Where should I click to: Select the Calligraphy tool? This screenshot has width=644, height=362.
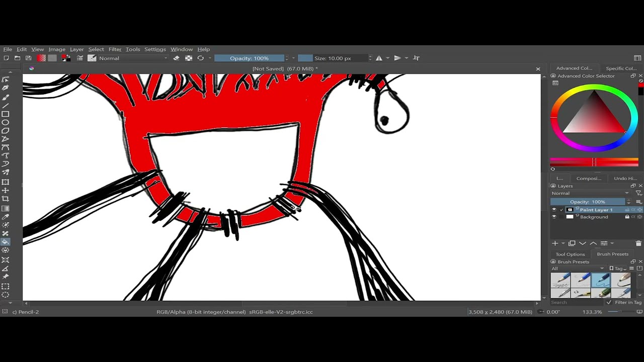click(x=6, y=88)
